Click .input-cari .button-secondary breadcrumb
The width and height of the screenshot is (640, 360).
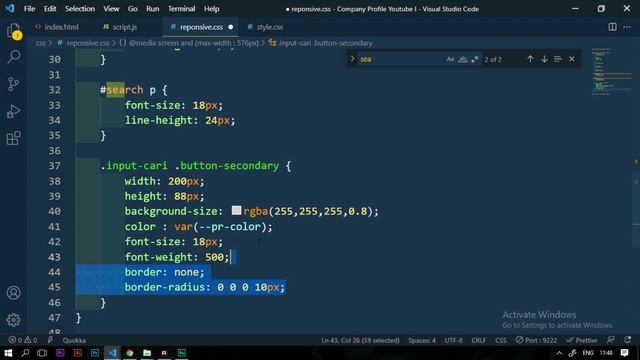tap(325, 43)
